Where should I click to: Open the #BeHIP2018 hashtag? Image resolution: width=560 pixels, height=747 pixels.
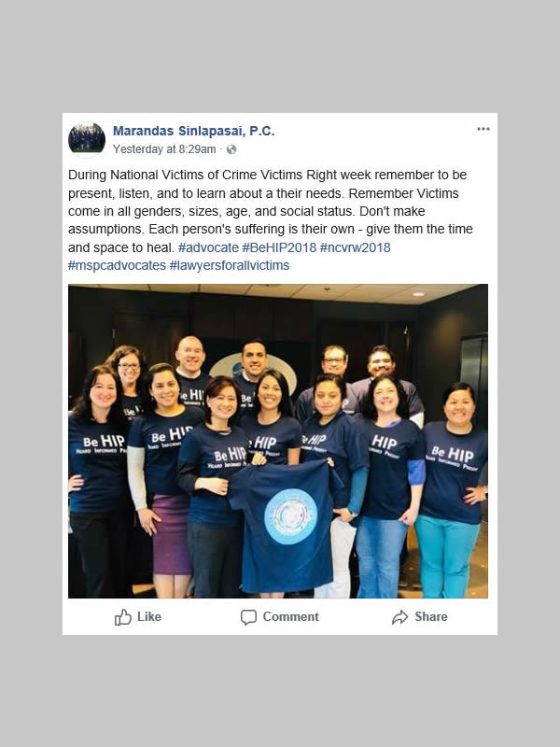tap(279, 247)
